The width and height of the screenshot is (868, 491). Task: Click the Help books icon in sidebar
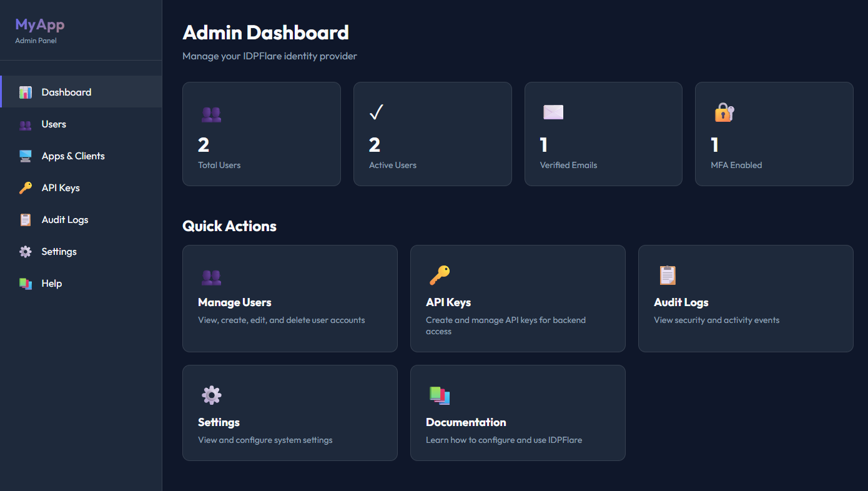(x=25, y=283)
